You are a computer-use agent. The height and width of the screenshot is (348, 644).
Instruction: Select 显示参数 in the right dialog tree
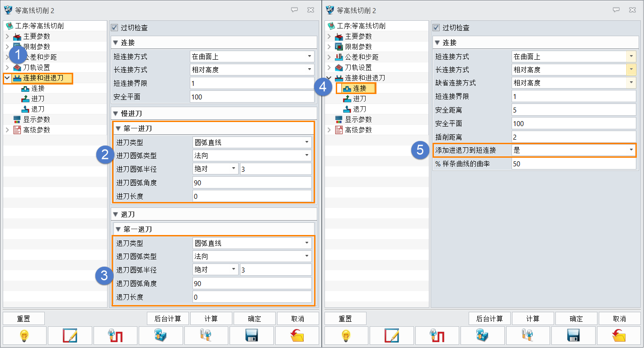tap(358, 119)
